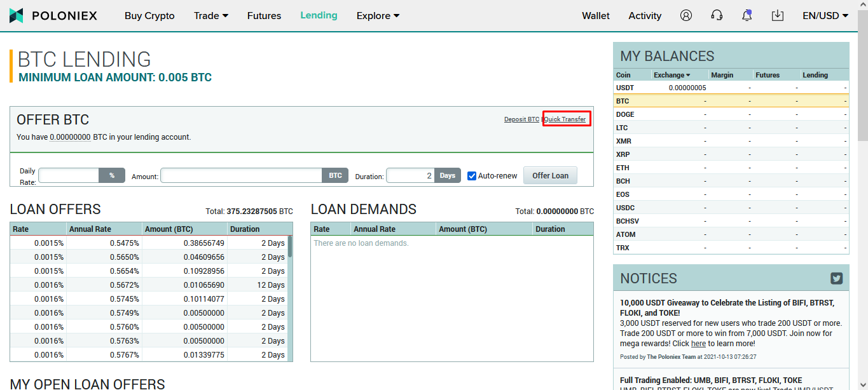This screenshot has height=390, width=868.
Task: Open the Quick Transfer link
Action: pyautogui.click(x=565, y=119)
